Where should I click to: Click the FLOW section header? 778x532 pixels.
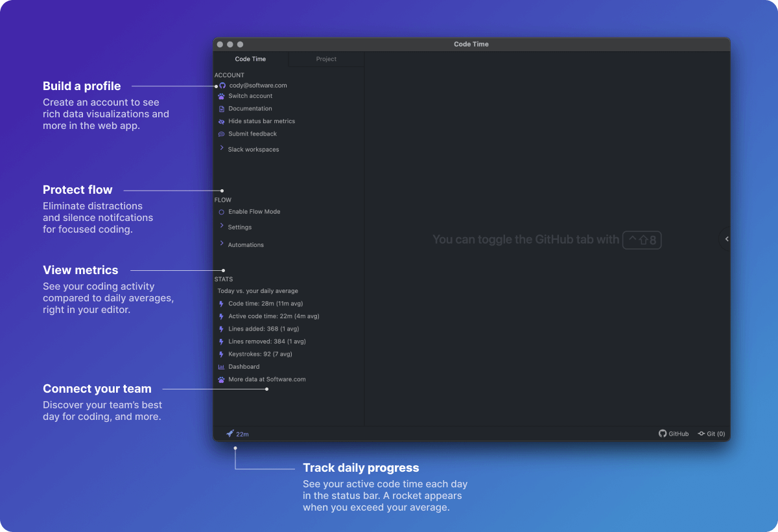point(223,200)
